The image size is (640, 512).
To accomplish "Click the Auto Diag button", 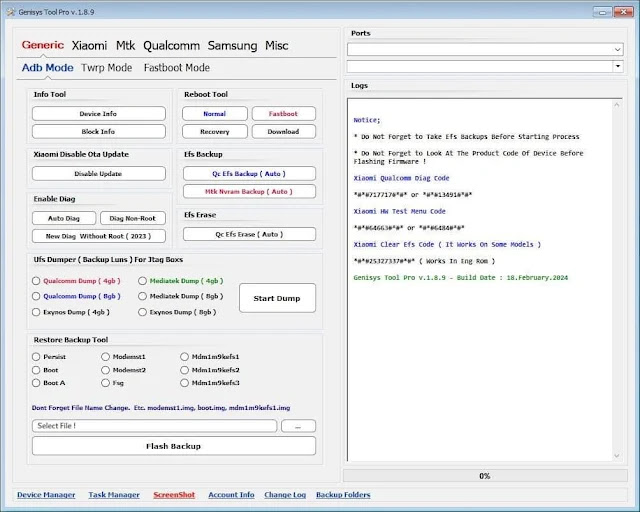I will click(x=64, y=218).
